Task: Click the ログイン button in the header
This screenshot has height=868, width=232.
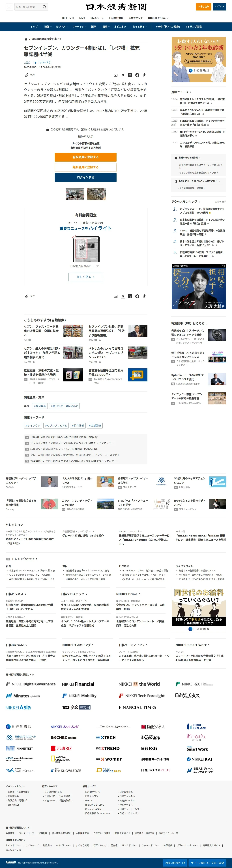Action: point(220,6)
